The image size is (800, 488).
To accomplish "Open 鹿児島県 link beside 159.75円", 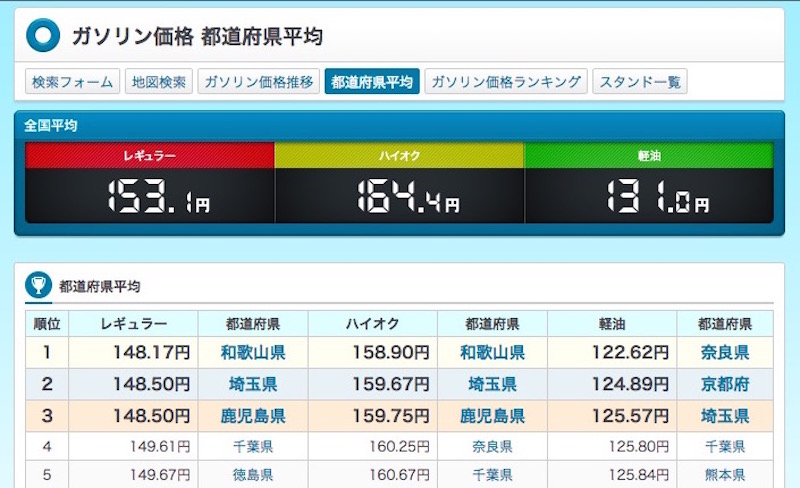I will tap(492, 416).
